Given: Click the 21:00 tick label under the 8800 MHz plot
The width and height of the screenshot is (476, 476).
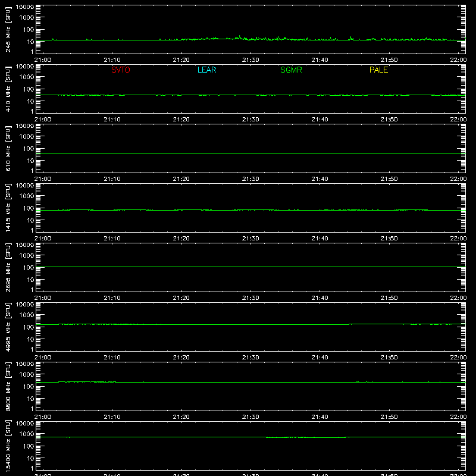Looking at the screenshot, I should click(43, 417).
